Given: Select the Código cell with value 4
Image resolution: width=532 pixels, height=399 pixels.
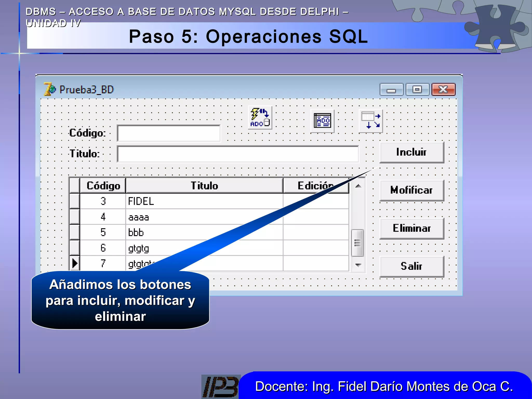Looking at the screenshot, I should pos(103,217).
